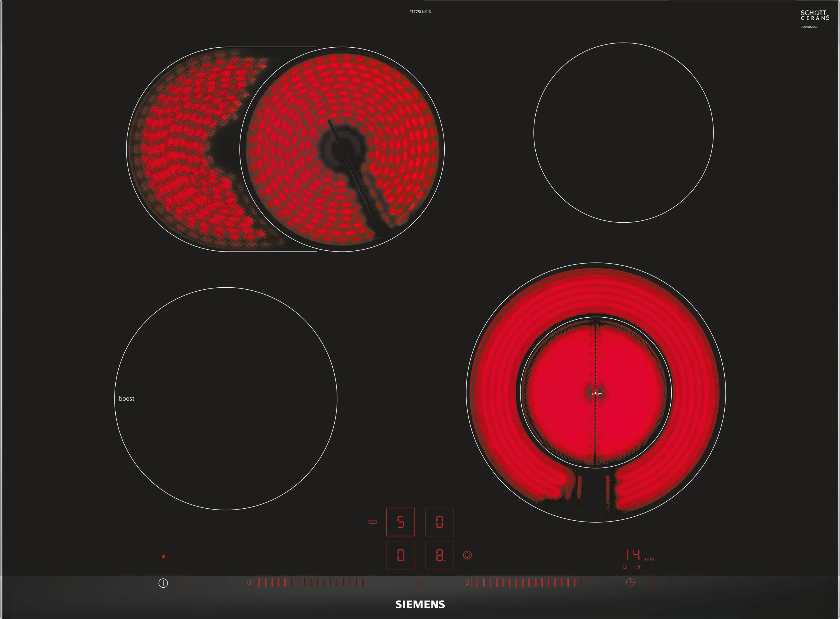Select the top-right zone display showing 0
Image resolution: width=840 pixels, height=619 pixels.
[439, 522]
